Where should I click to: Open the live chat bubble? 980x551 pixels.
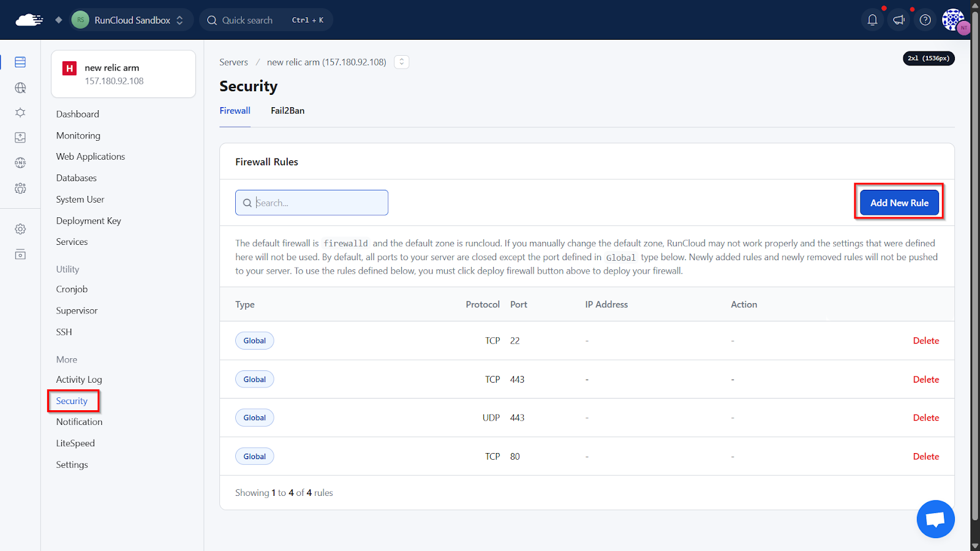pos(935,519)
